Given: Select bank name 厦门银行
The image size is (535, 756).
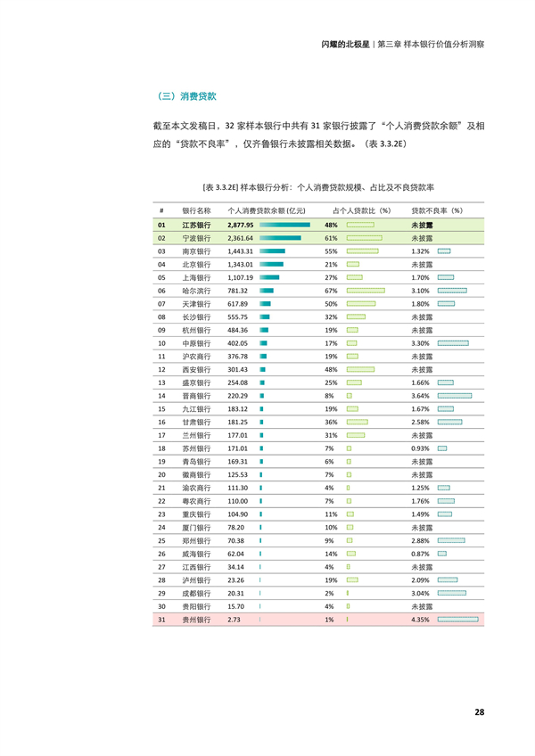Looking at the screenshot, I should coord(196,528).
